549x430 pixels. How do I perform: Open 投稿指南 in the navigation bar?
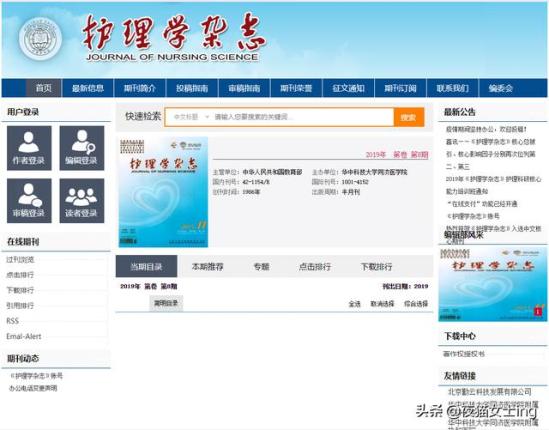192,88
